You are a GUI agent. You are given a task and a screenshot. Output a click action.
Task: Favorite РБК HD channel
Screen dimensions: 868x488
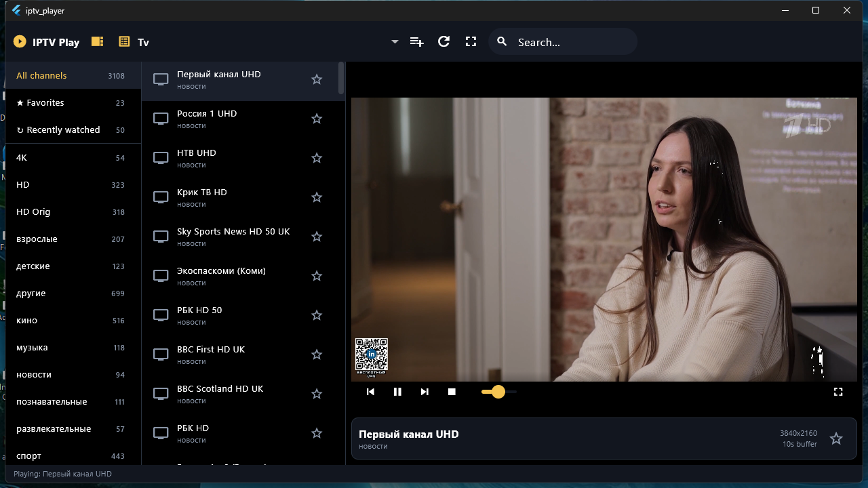(x=317, y=433)
